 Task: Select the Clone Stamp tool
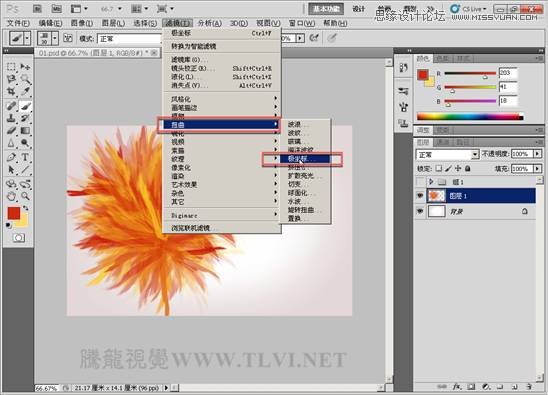[11, 118]
